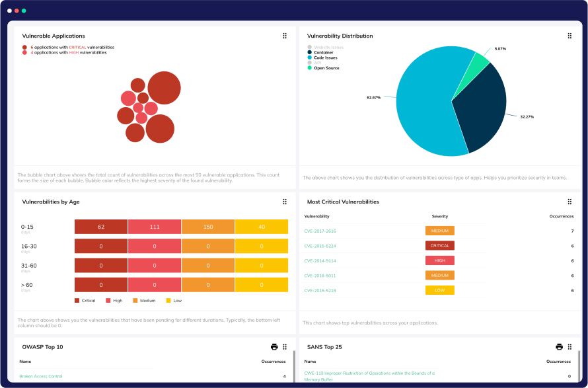Enable the greyed-out Website Issues legend item
The image size is (588, 388).
[328, 47]
